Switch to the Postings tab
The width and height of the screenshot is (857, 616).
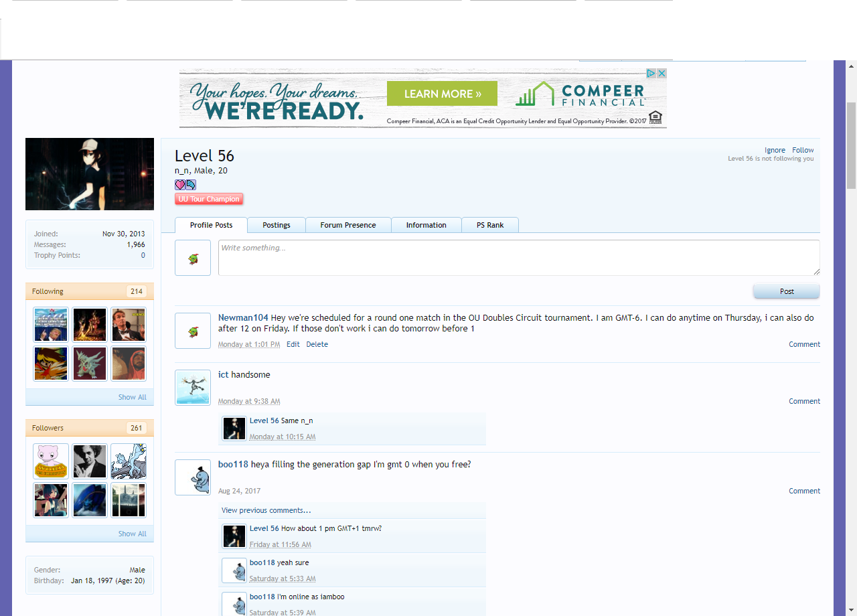(x=276, y=225)
